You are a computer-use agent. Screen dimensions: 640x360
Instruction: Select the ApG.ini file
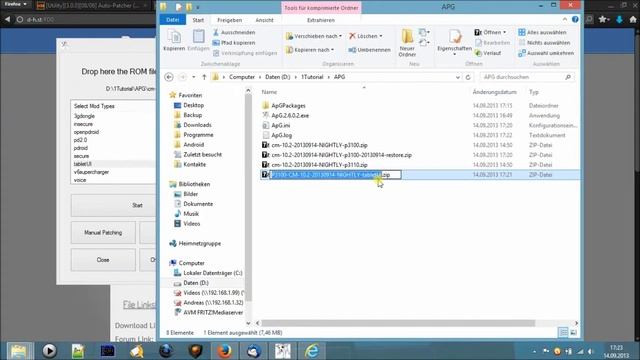click(280, 125)
